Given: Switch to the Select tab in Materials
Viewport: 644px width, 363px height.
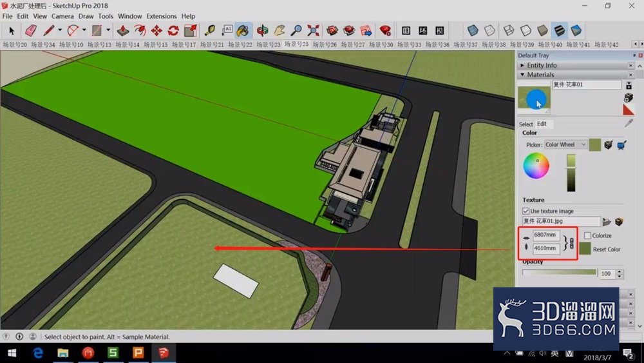Looking at the screenshot, I should [x=526, y=124].
